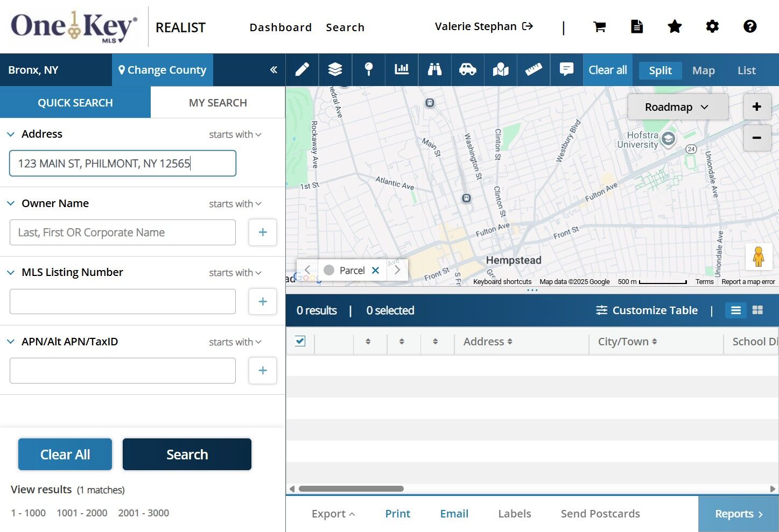Viewport: 779px width, 532px height.
Task: Go to next map layer chip
Action: click(397, 270)
